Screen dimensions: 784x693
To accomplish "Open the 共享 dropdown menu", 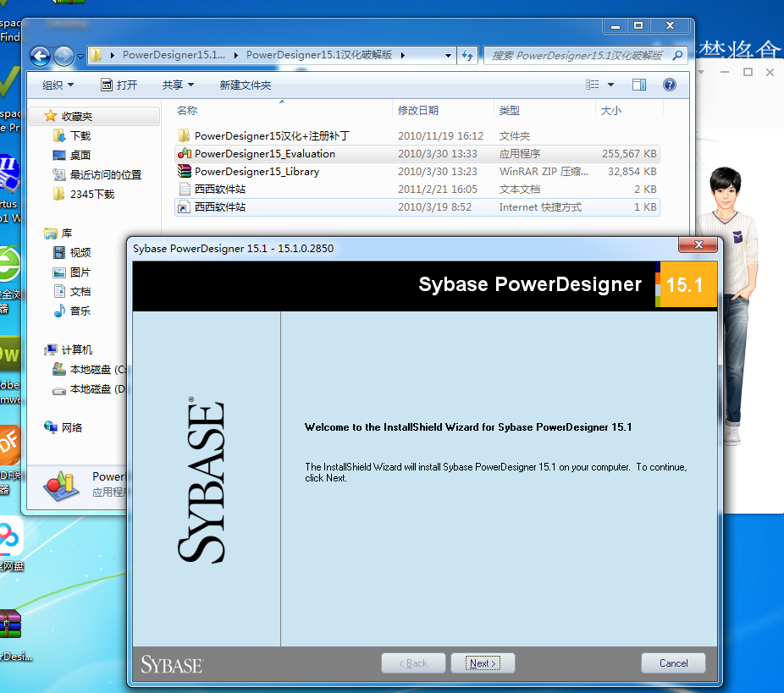I will pyautogui.click(x=178, y=85).
